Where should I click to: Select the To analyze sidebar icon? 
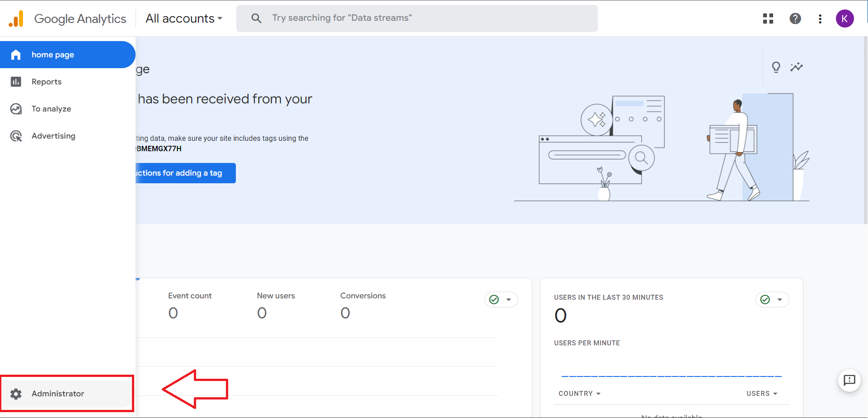click(16, 109)
